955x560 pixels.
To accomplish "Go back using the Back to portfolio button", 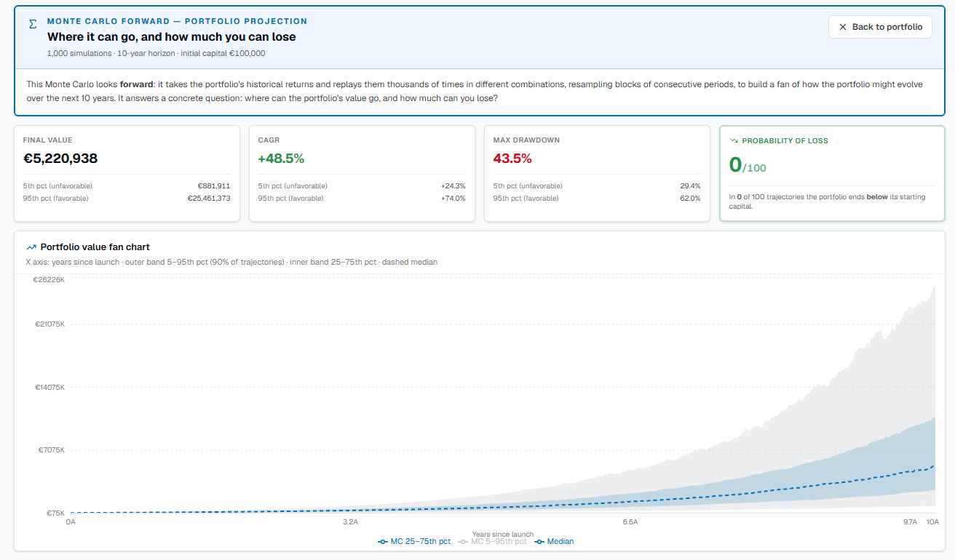I will click(880, 27).
